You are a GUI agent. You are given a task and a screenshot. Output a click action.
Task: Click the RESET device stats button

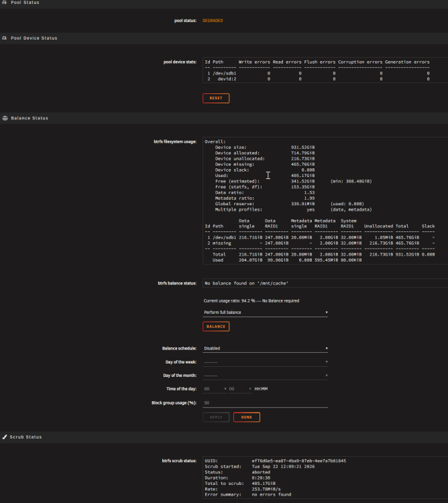click(216, 98)
